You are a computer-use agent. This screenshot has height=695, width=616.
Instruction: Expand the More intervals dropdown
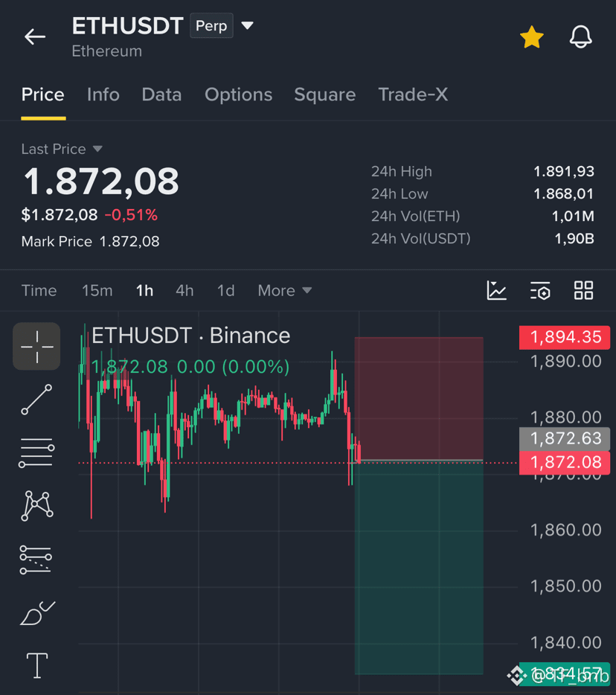[x=285, y=291]
